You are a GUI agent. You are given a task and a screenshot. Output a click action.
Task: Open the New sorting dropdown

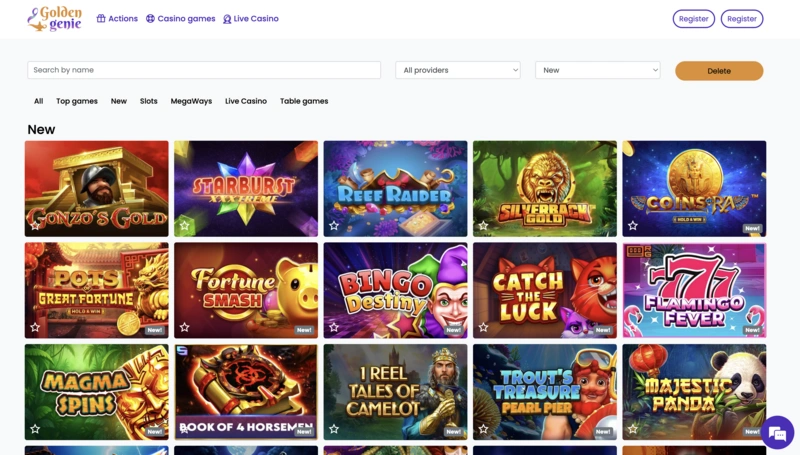[x=597, y=70]
